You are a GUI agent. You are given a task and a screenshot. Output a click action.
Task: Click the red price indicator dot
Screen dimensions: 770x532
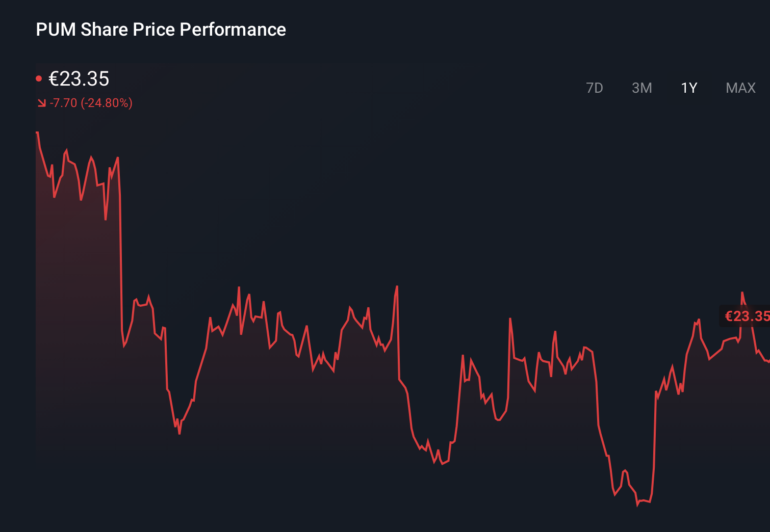point(39,78)
